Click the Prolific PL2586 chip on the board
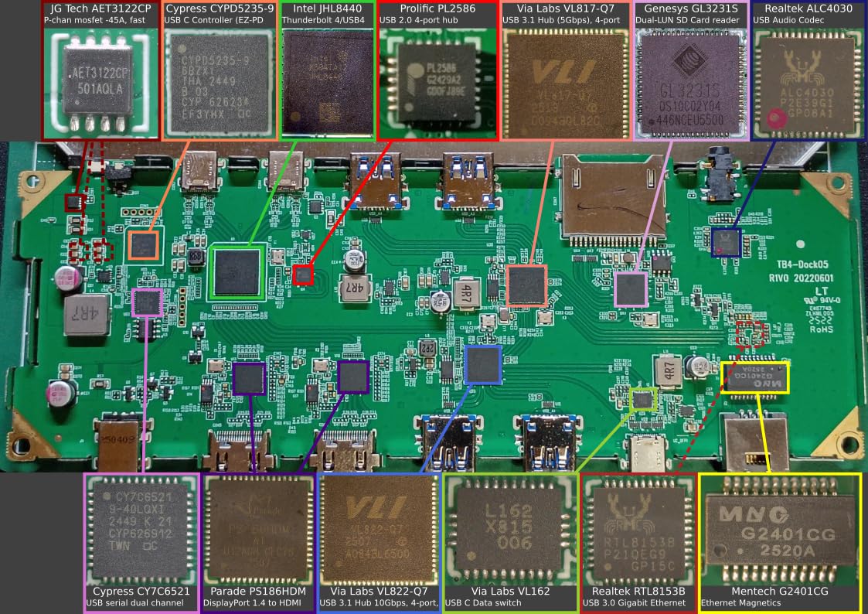 tap(303, 275)
